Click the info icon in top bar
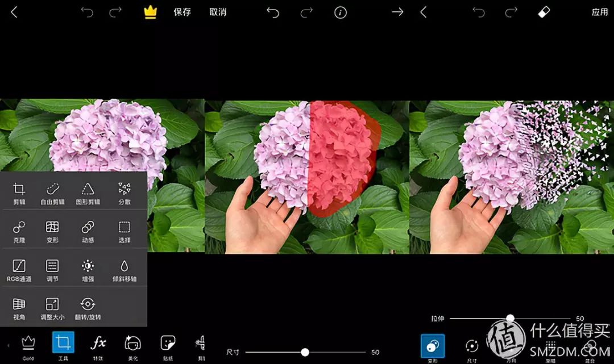This screenshot has width=614, height=364. [x=341, y=12]
